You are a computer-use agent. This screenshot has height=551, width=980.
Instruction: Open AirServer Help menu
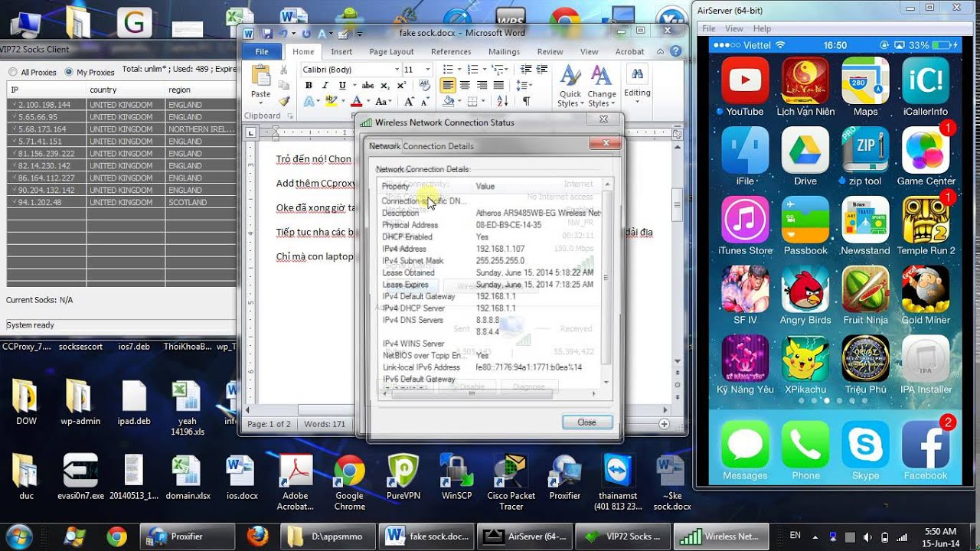(x=762, y=28)
